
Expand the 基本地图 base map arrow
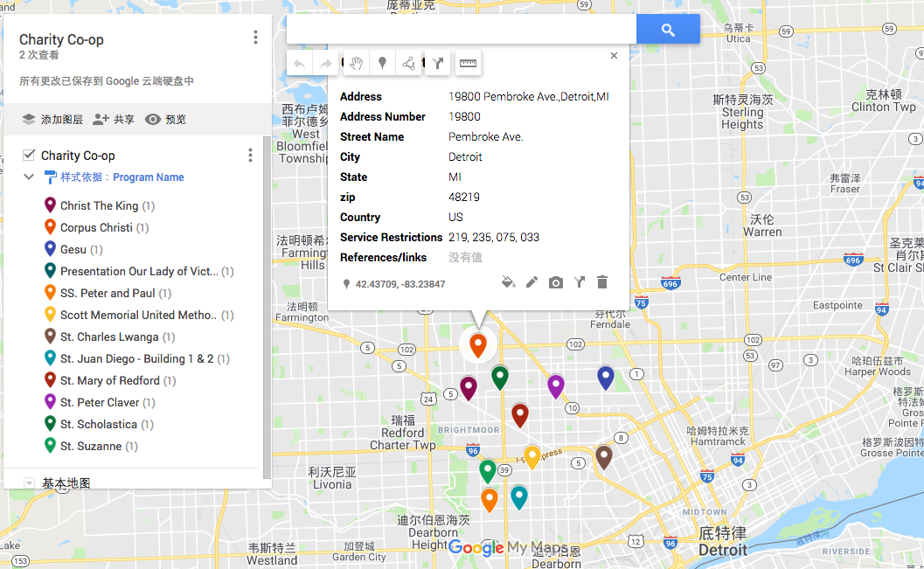[x=28, y=483]
